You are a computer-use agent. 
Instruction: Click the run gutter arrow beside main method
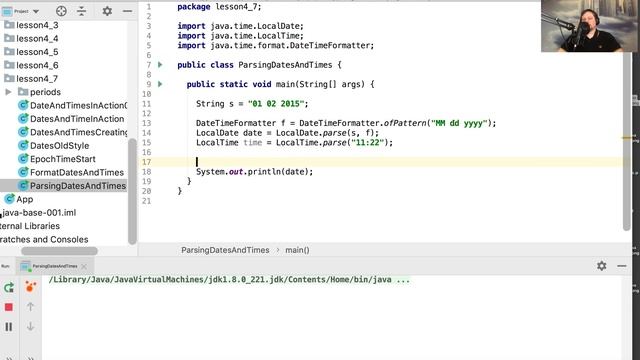point(160,84)
